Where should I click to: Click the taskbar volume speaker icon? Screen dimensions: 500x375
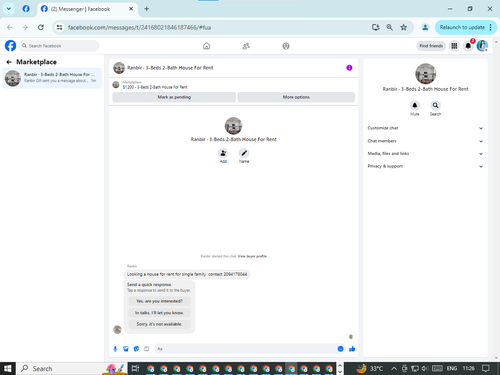(424, 368)
